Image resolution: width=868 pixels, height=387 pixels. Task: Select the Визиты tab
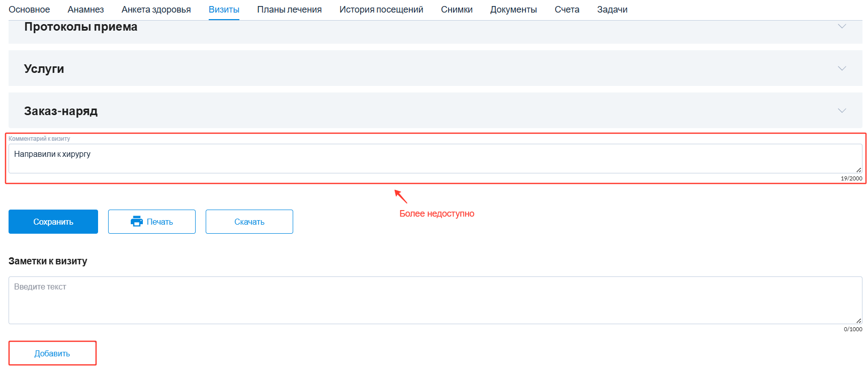point(224,10)
